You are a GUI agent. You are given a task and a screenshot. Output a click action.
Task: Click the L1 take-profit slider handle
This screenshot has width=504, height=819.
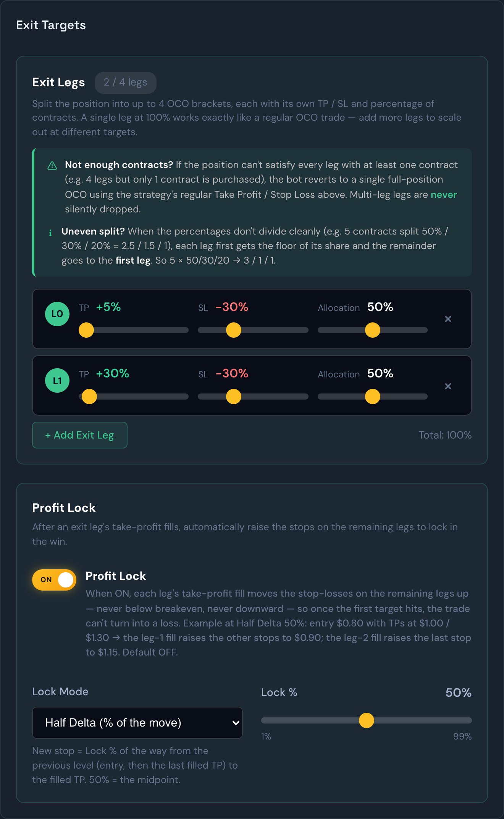coord(89,397)
